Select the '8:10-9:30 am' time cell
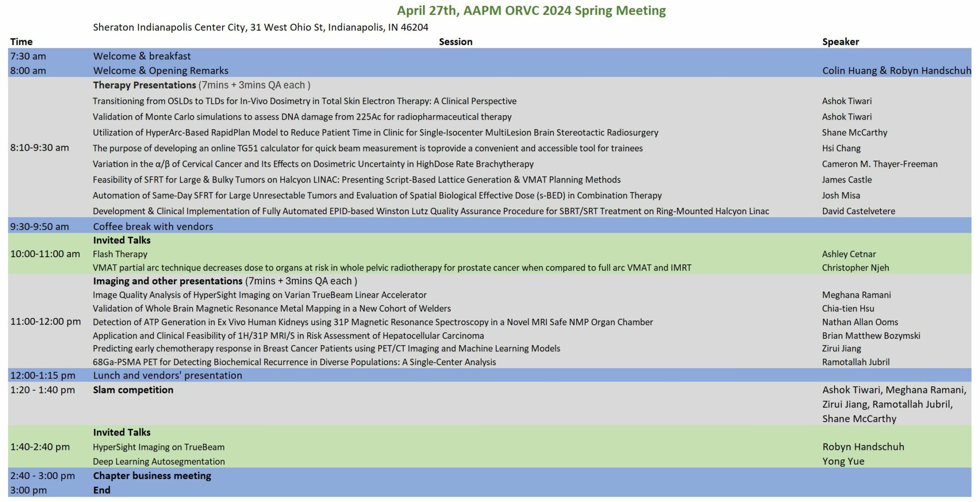980x502 pixels. click(40, 147)
